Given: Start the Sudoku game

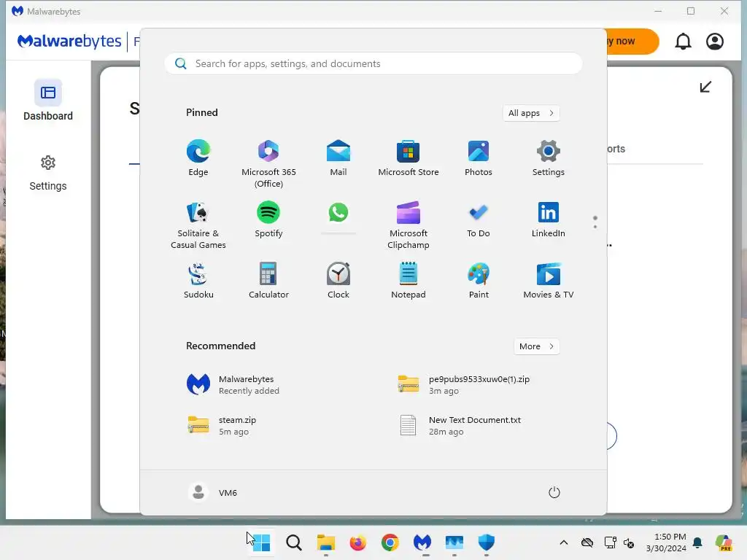Looking at the screenshot, I should coord(198,281).
